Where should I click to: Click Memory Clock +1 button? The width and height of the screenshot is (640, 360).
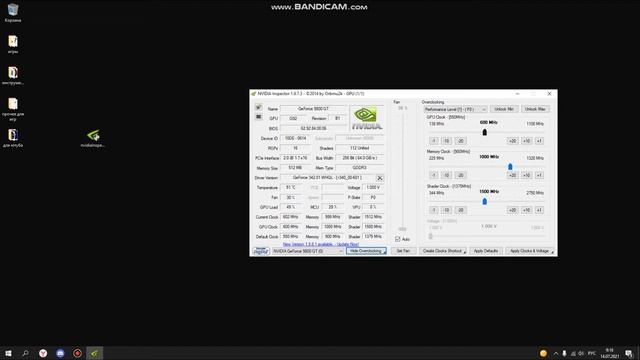coord(539,175)
